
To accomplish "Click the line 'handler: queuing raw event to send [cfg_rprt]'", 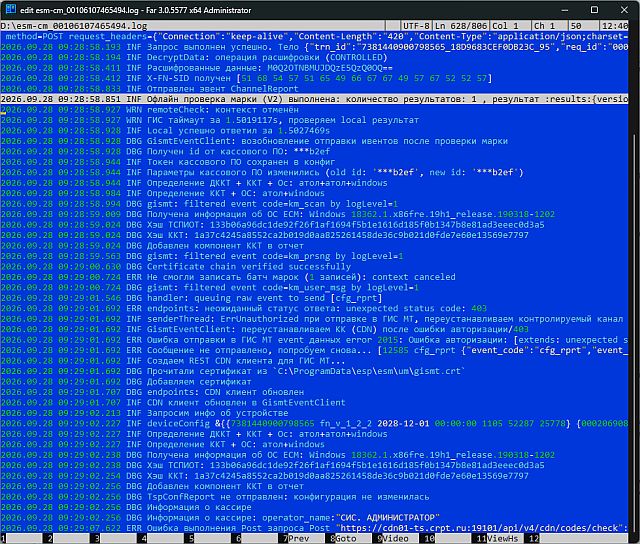I will pos(191,298).
